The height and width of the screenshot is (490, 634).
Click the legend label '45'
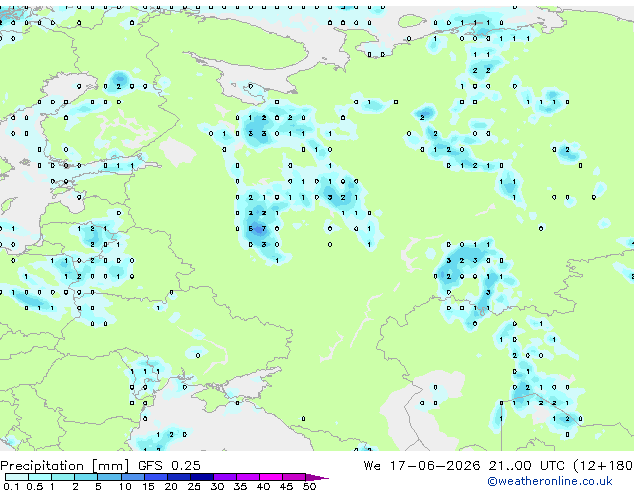pos(286,486)
